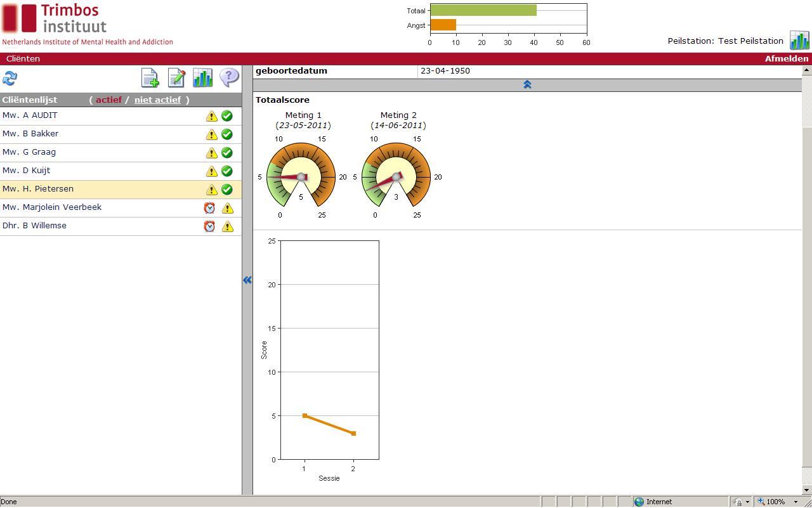Viewport: 812px width, 508px height.
Task: Select client Mw. B Bakker
Action: (30, 134)
